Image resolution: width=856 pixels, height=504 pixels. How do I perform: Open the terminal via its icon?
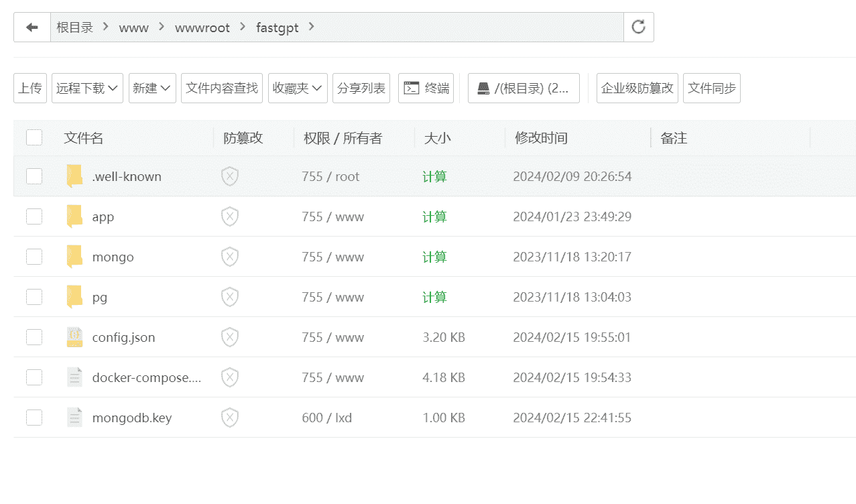coord(412,88)
